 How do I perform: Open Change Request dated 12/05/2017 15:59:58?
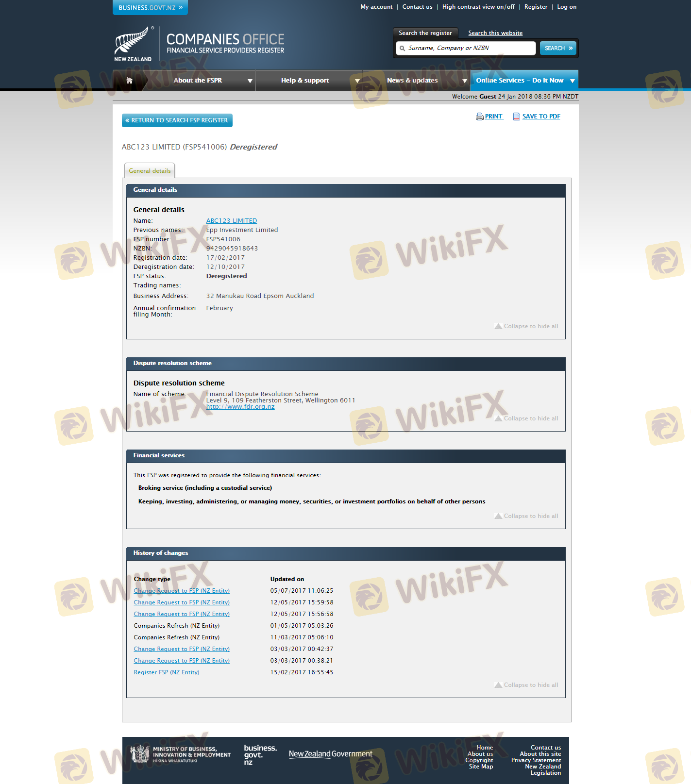182,602
